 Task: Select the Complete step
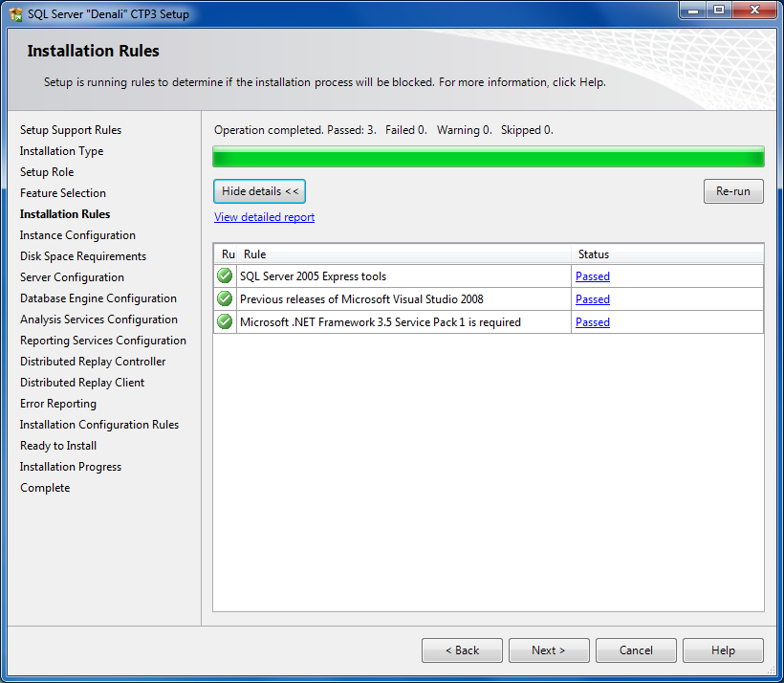coord(45,487)
